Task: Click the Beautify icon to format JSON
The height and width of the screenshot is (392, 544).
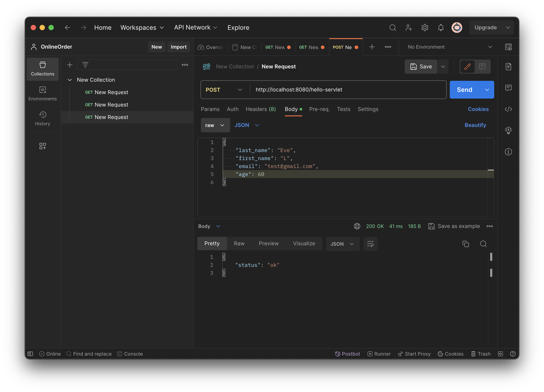Action: (475, 125)
